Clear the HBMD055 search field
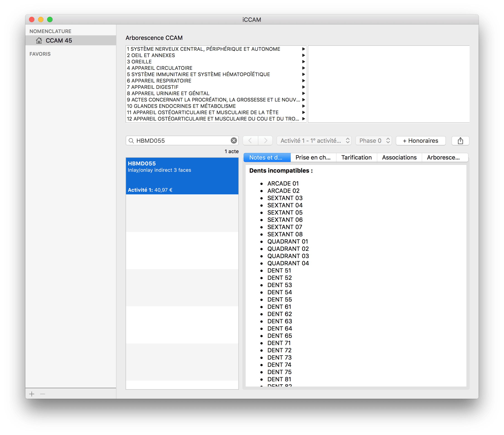This screenshot has height=435, width=504. pos(233,140)
